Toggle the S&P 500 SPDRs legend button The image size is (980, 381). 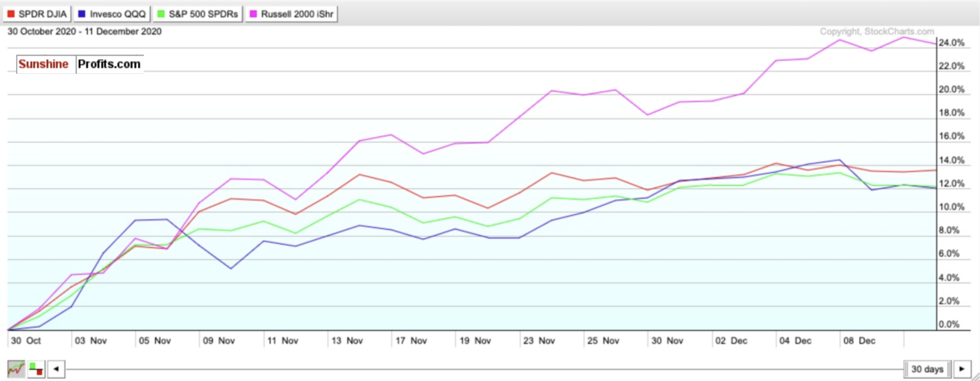(198, 14)
